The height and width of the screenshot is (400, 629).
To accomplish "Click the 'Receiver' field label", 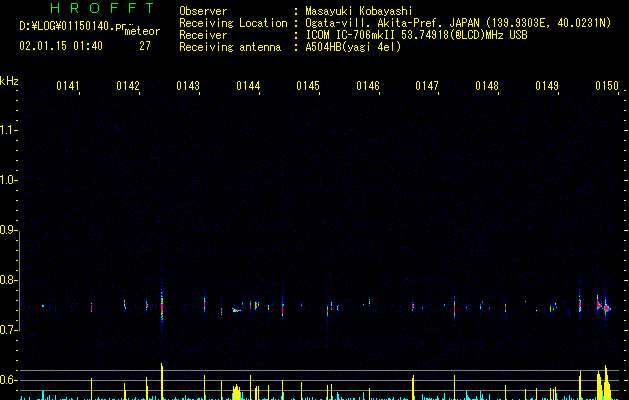I will pyautogui.click(x=203, y=35).
